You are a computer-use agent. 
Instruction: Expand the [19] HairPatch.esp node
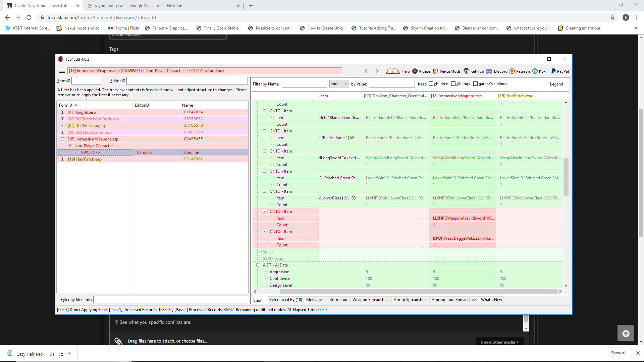62,159
